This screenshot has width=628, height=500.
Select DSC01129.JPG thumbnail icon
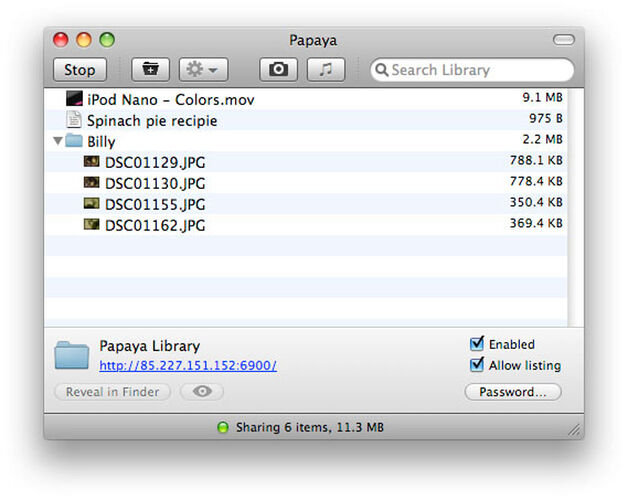[92, 162]
